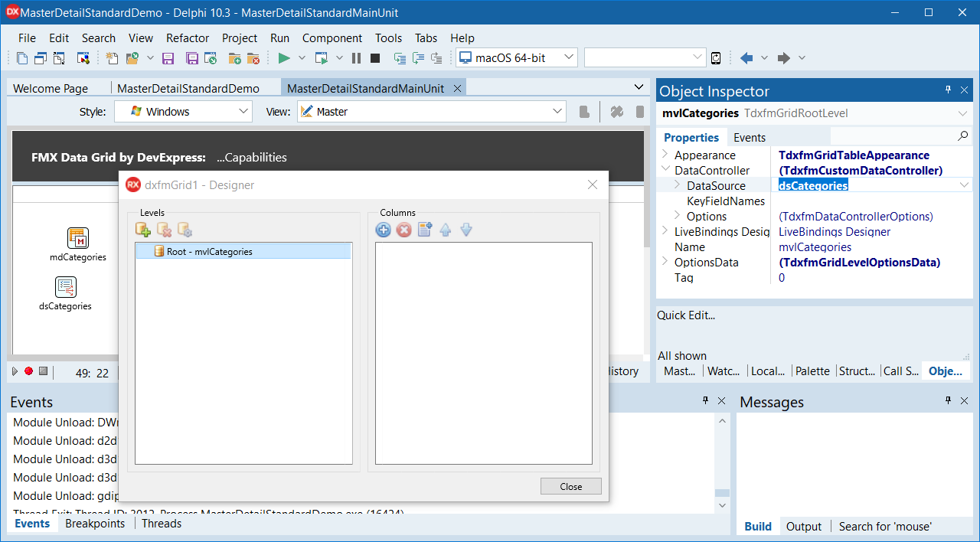Click the Remove File from Project icon
Viewport: 980px width, 542px height.
pos(253,58)
